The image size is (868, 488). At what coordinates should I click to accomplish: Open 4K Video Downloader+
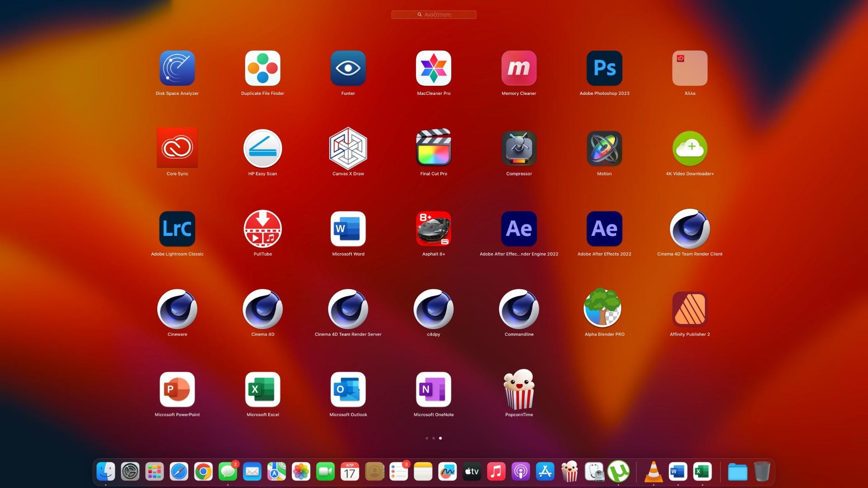690,149
